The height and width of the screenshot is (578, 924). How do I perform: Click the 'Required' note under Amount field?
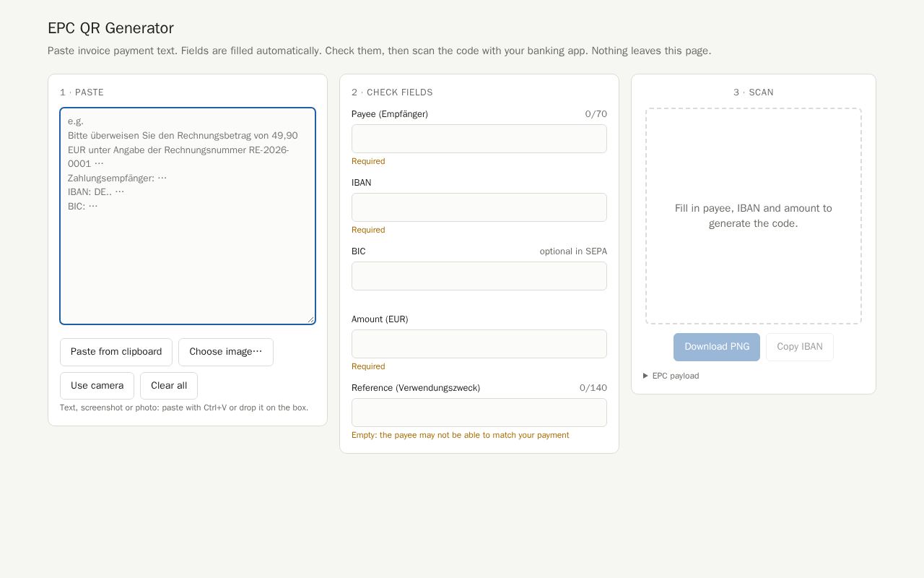point(368,366)
